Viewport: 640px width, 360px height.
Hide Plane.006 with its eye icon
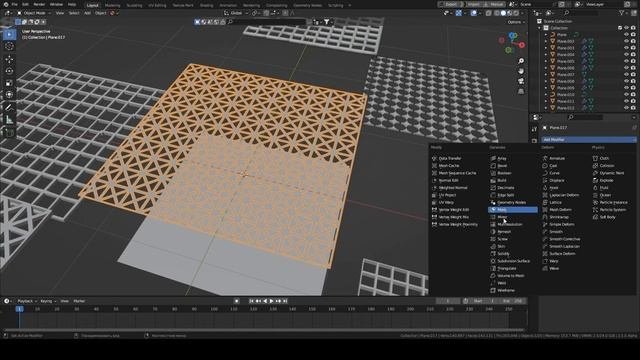(626, 68)
